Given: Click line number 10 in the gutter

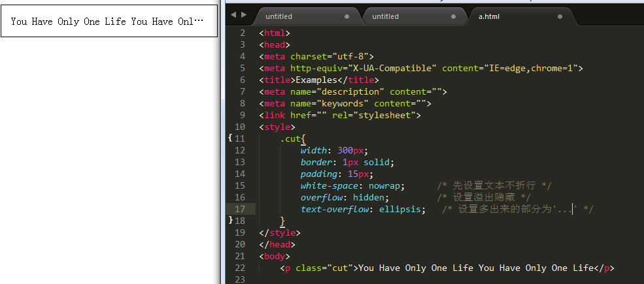Looking at the screenshot, I should 240,127.
